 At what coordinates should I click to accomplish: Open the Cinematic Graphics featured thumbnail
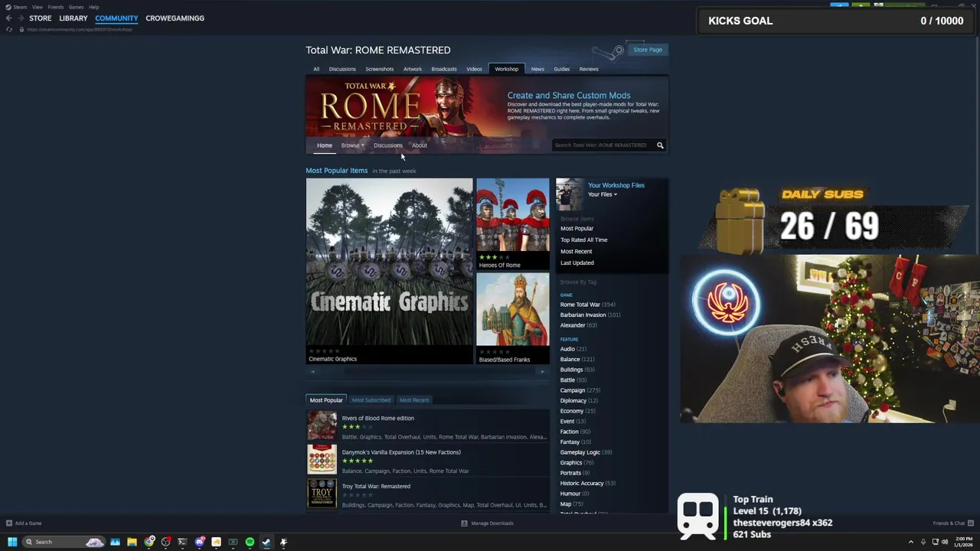pyautogui.click(x=390, y=262)
